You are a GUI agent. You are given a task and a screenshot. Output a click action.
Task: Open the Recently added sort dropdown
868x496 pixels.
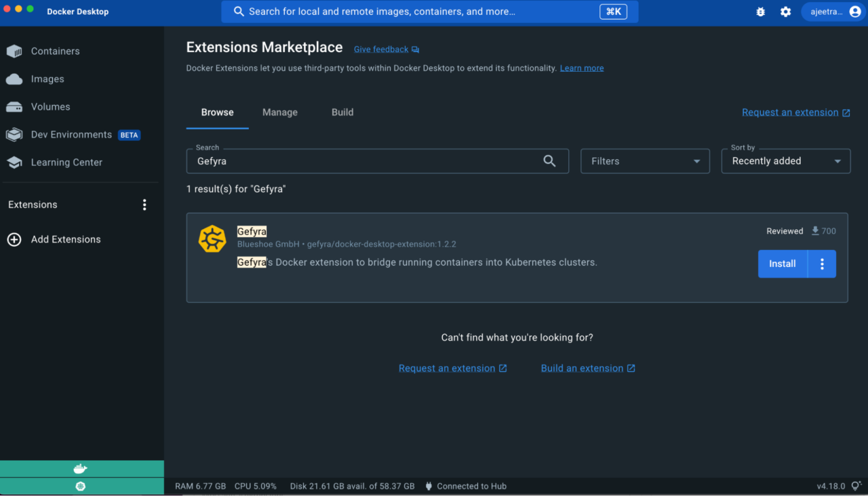(x=785, y=161)
